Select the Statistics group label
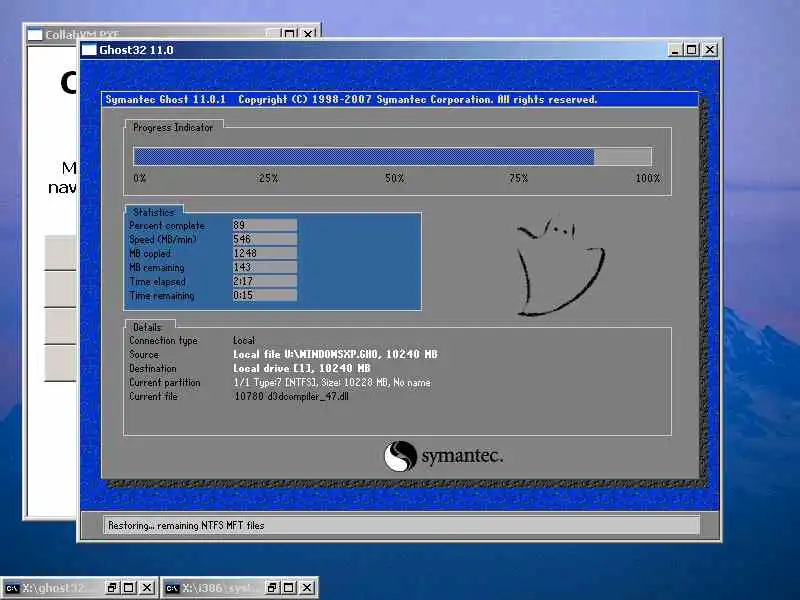Image resolution: width=800 pixels, height=600 pixels. pos(154,212)
